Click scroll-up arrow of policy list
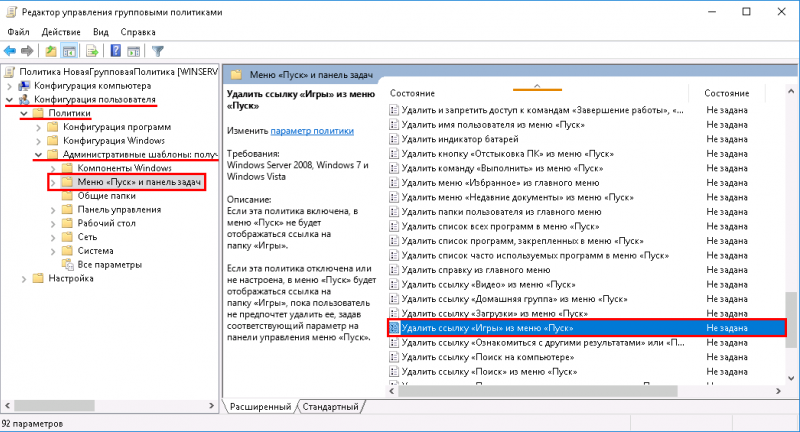Viewport: 800px width, 432px height. 791,91
